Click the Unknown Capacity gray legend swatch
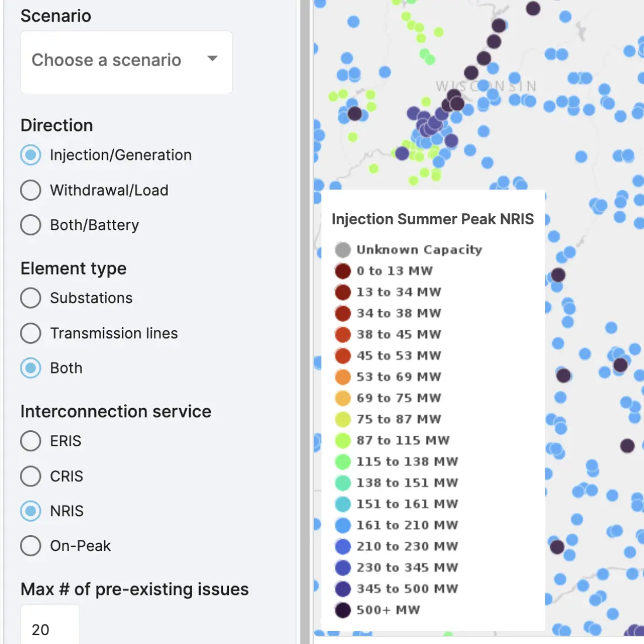The image size is (644, 644). pos(343,250)
